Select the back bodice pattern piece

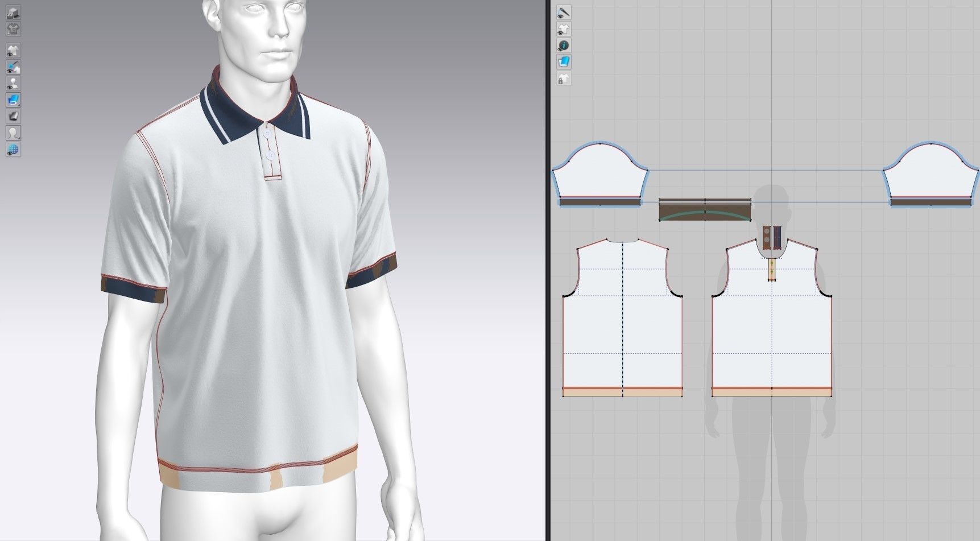point(623,319)
